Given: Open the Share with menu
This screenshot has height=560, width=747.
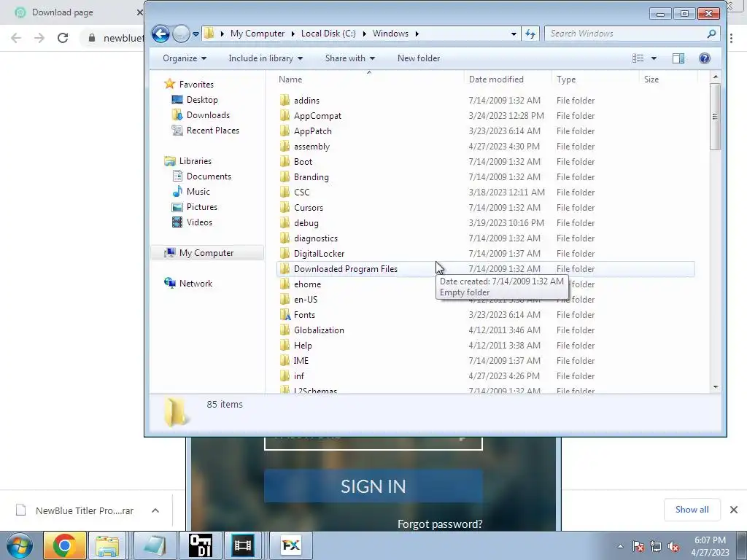Looking at the screenshot, I should click(x=349, y=58).
